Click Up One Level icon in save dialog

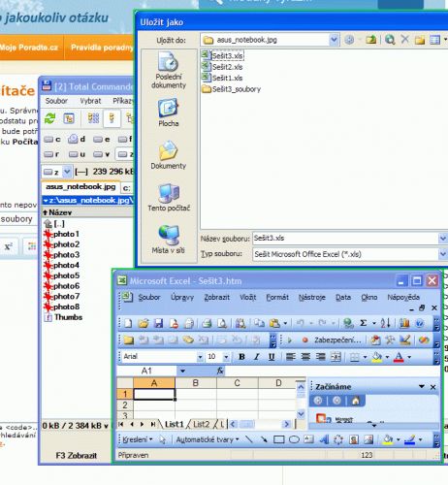(x=370, y=40)
